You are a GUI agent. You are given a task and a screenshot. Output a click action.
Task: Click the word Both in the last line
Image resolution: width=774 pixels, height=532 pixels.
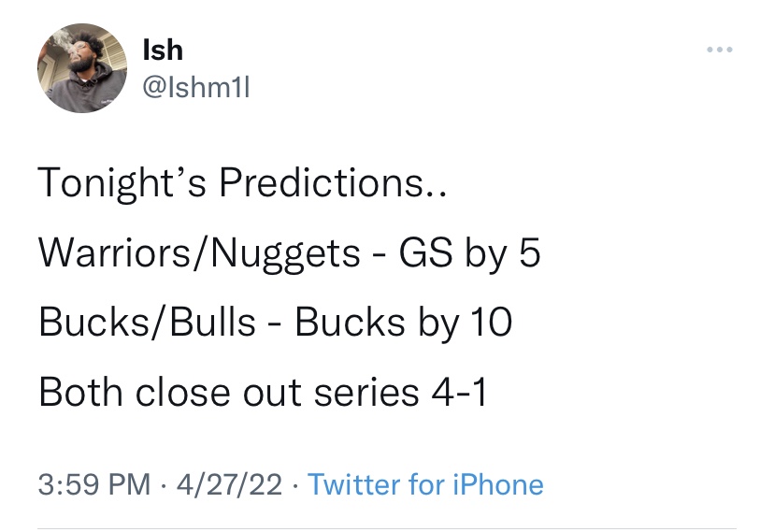coord(81,393)
